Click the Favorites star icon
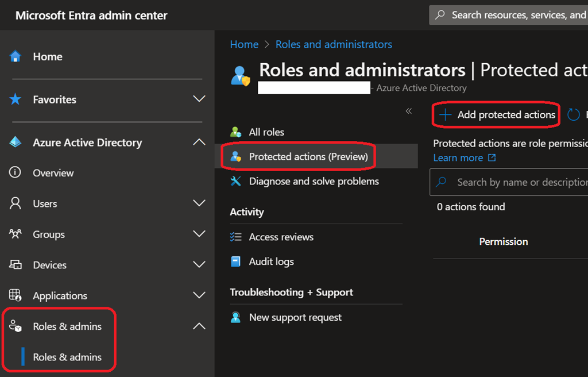Viewport: 588px width, 377px height. (x=16, y=99)
